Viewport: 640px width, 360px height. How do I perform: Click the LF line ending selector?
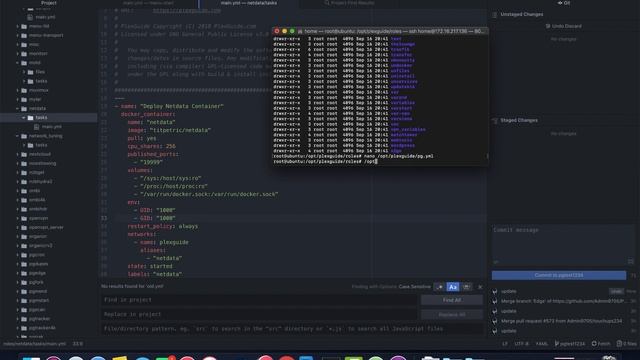click(505, 344)
